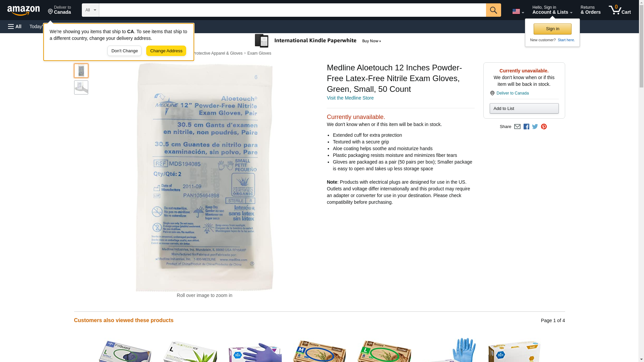Share product on Facebook icon

click(526, 127)
